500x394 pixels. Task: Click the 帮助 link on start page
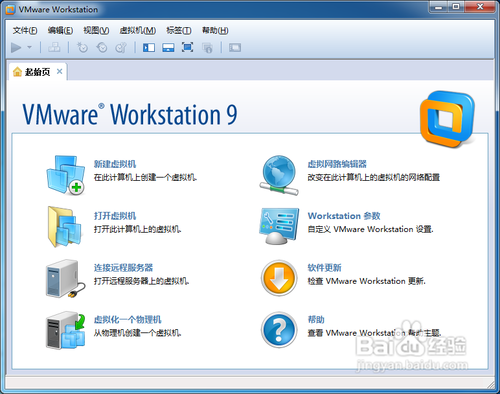pyautogui.click(x=316, y=320)
